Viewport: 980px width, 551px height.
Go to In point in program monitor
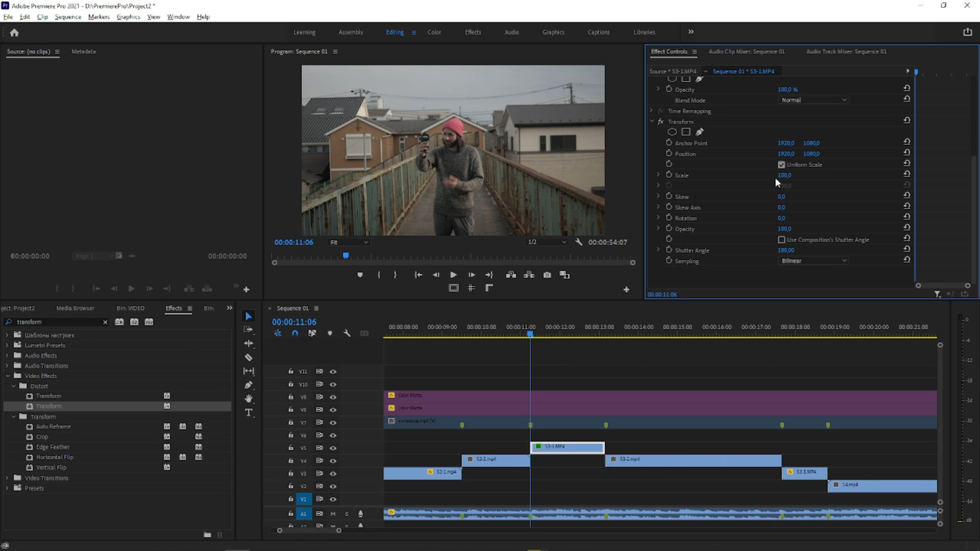(x=418, y=275)
